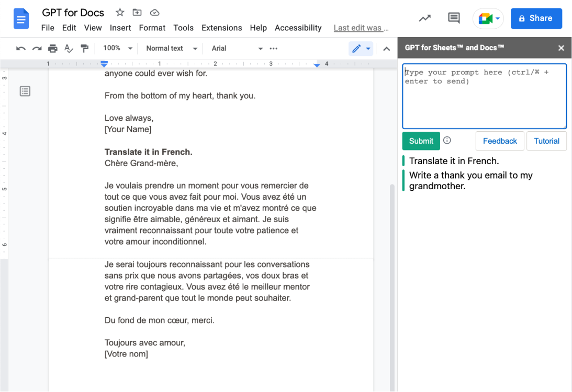572x392 pixels.
Task: Click the spell check icon
Action: point(69,49)
